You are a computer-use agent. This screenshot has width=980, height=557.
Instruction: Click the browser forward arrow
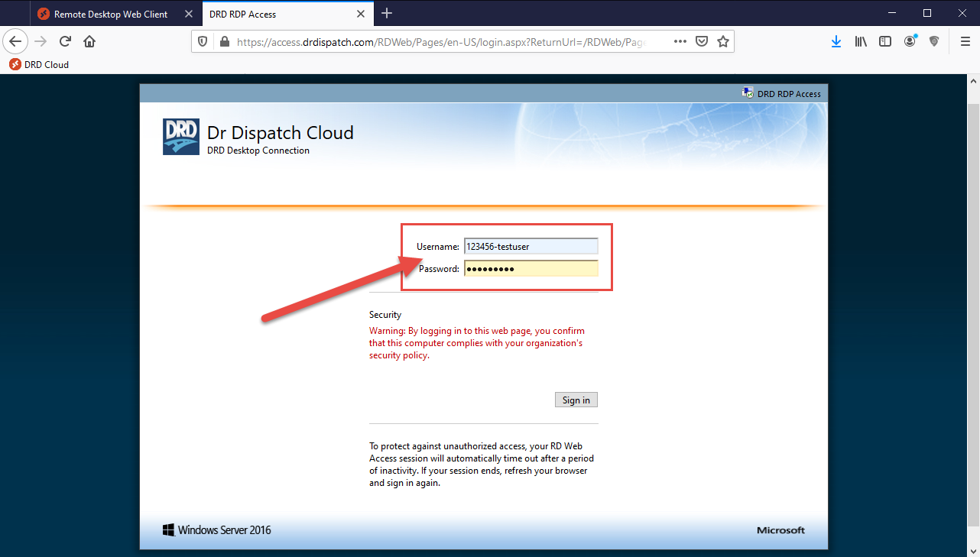coord(41,41)
